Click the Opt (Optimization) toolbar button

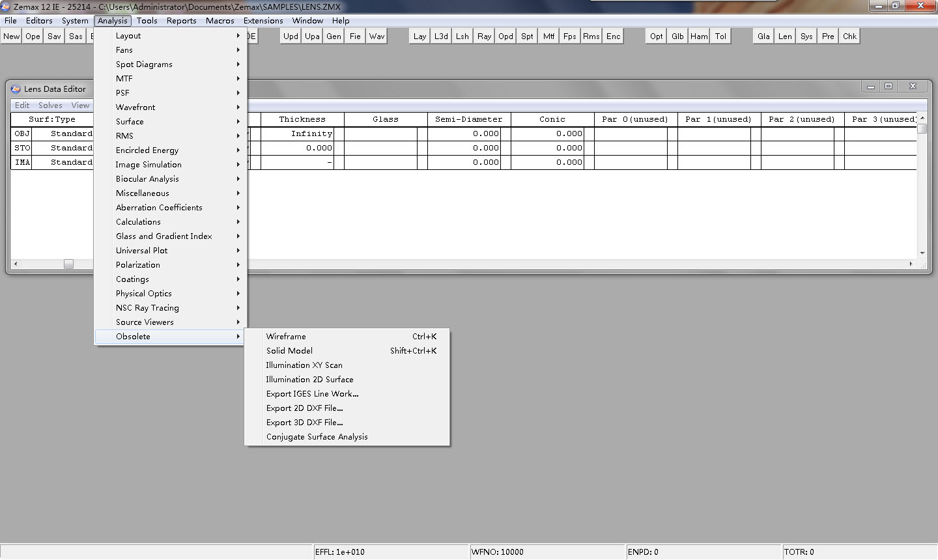(x=657, y=36)
